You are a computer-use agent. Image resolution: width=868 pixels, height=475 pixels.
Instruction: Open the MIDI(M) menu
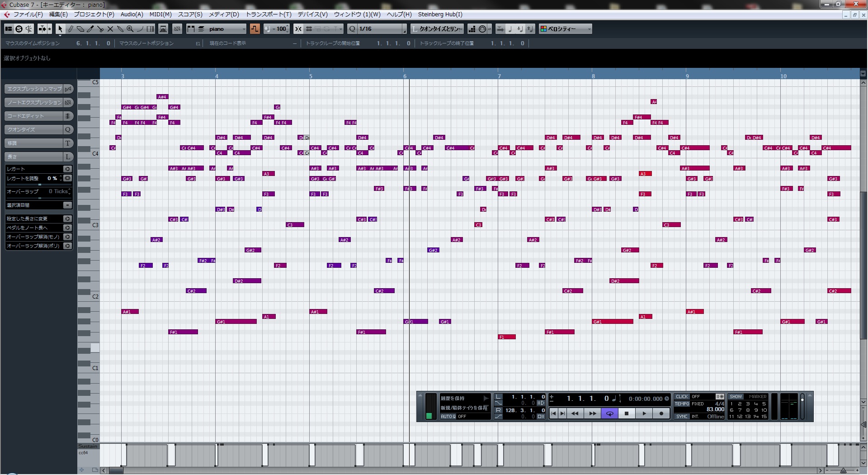160,14
